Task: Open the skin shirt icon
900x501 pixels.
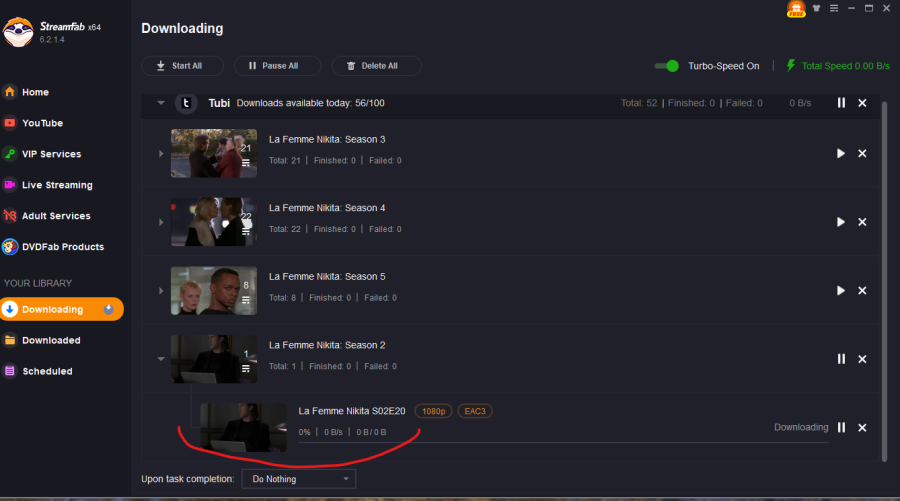Action: pos(816,8)
